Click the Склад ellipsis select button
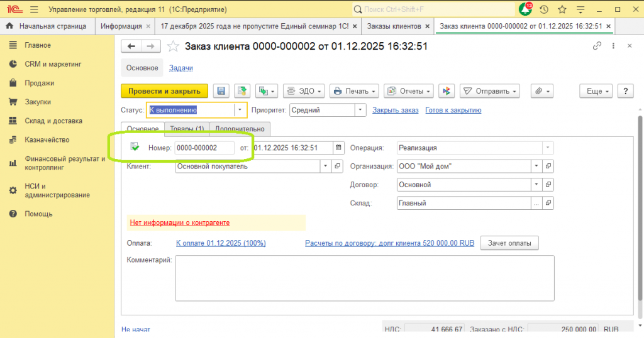The width and height of the screenshot is (644, 338). click(536, 203)
